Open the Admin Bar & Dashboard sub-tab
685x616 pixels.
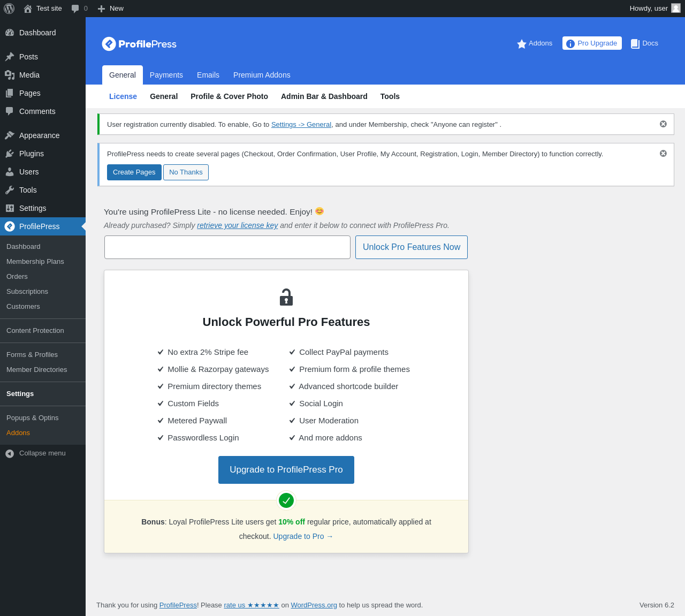pyautogui.click(x=324, y=96)
